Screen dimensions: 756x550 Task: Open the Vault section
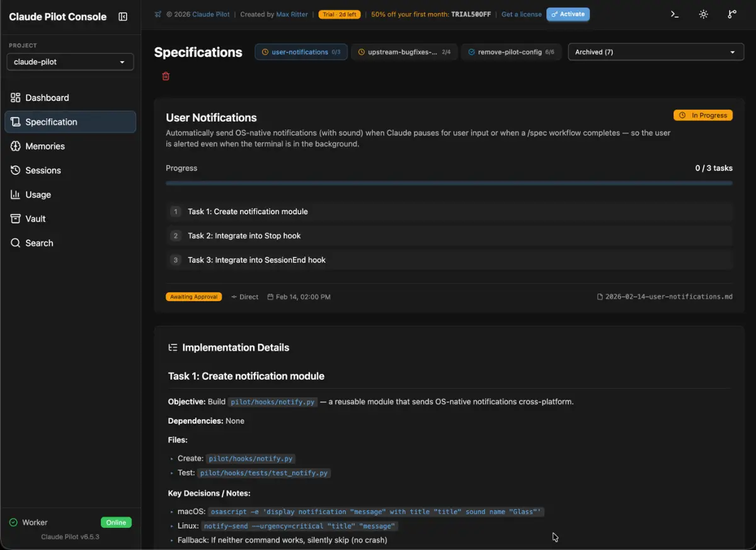click(35, 219)
